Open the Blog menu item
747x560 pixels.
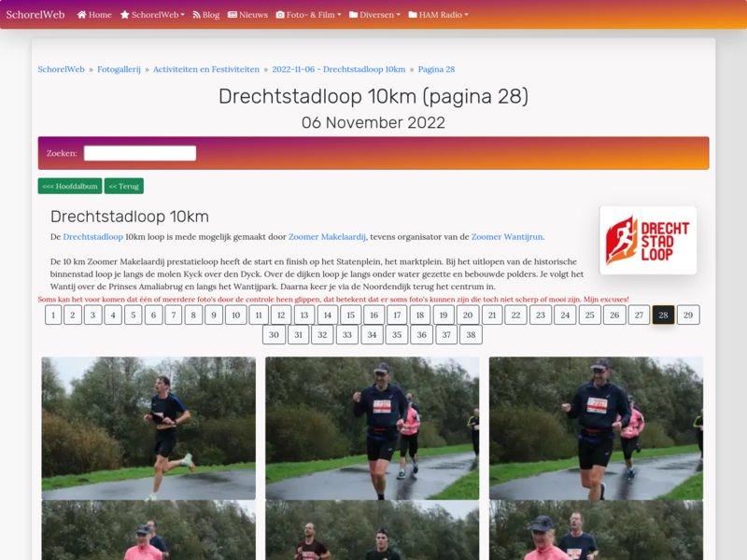pyautogui.click(x=205, y=15)
